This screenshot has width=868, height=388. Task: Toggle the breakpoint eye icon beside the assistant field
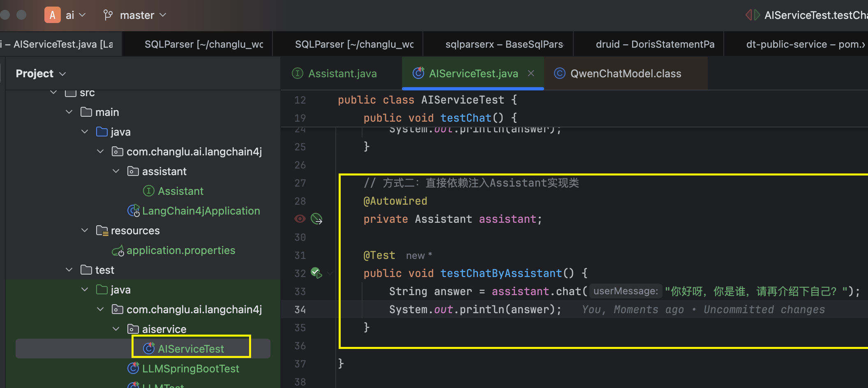click(300, 219)
